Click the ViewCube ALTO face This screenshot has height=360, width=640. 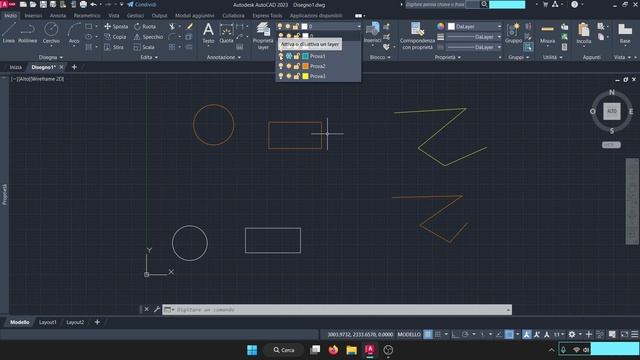click(x=611, y=111)
